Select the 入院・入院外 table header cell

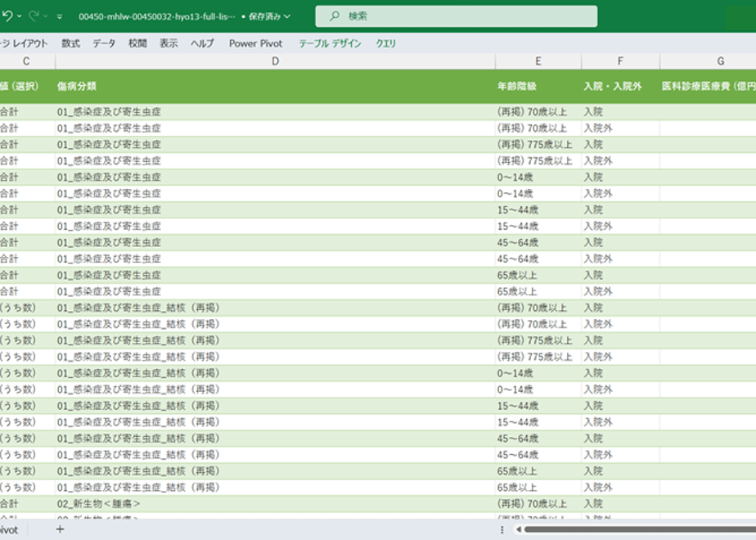(x=620, y=86)
